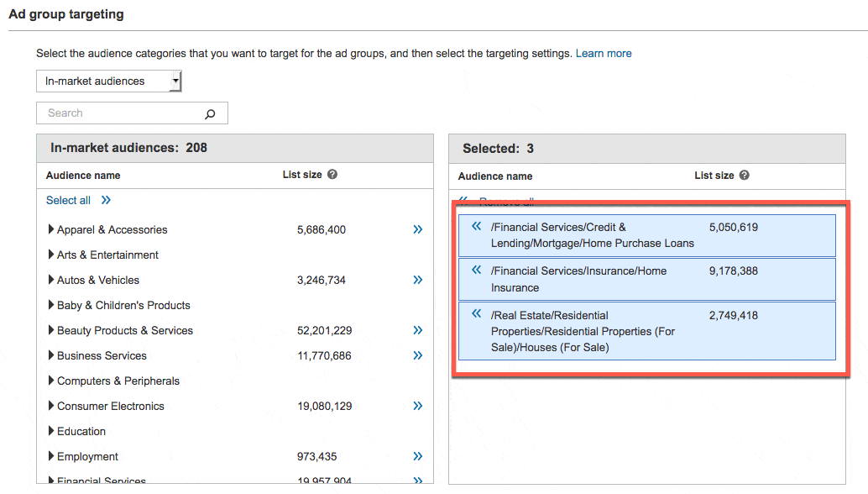Remove Houses (For Sale) from the selected list

[x=477, y=315]
